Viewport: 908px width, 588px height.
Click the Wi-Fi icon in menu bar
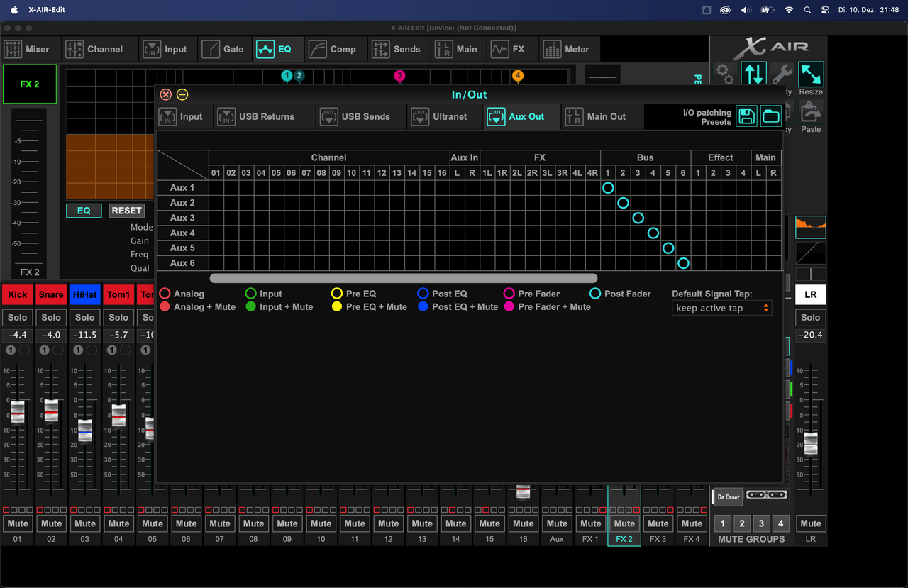coord(789,10)
